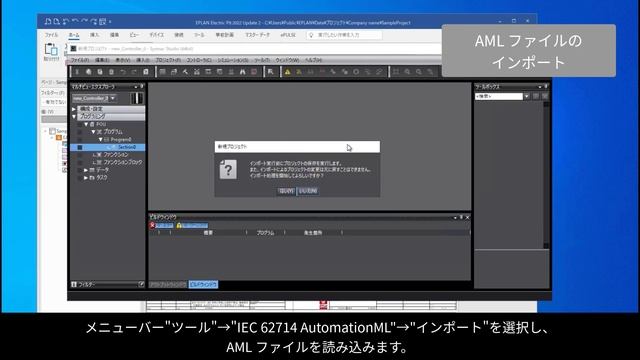
Task: Open the ヘルプ(H) menu in Sysmac Studio
Action: pyautogui.click(x=313, y=60)
